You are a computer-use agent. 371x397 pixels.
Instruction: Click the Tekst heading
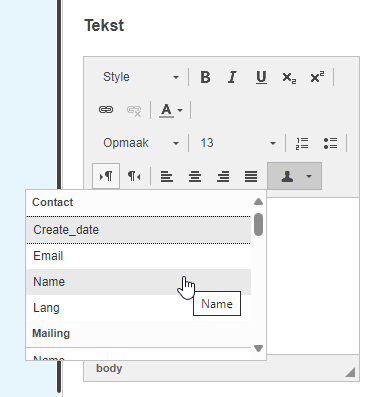point(104,25)
